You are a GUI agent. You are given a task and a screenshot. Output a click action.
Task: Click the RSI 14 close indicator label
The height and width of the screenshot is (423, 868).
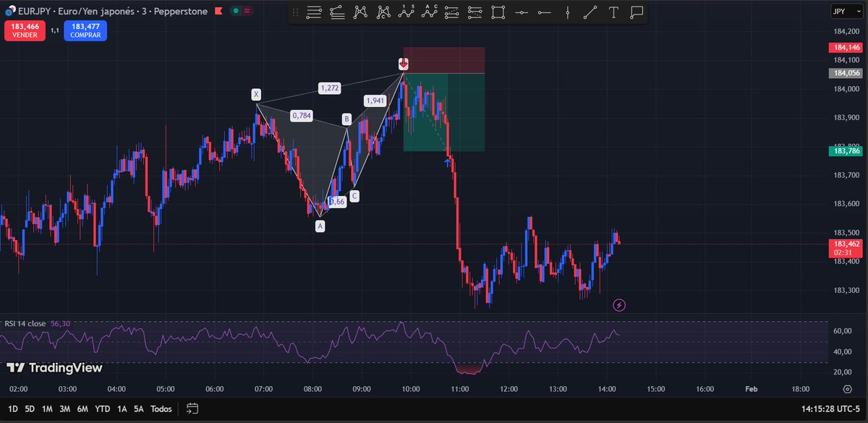25,324
